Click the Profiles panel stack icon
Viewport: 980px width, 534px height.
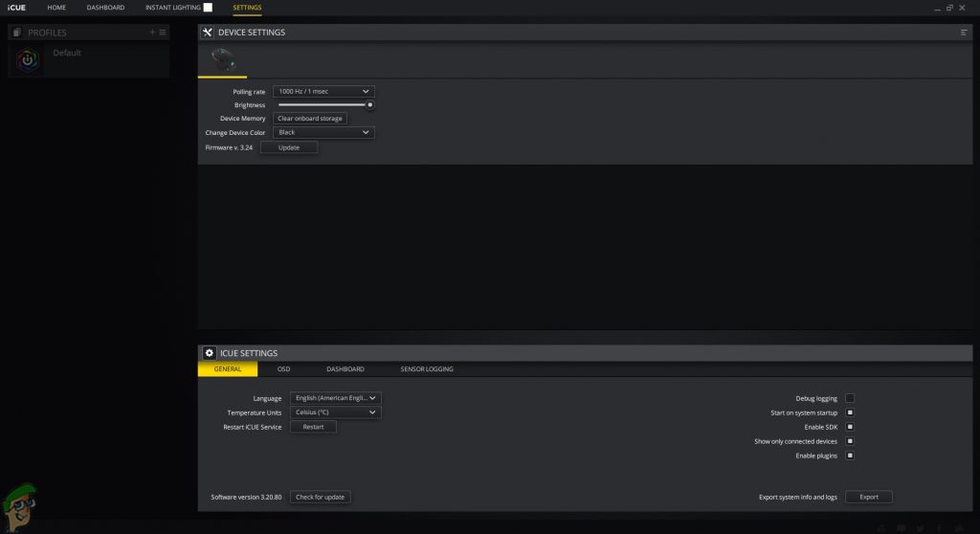(17, 33)
